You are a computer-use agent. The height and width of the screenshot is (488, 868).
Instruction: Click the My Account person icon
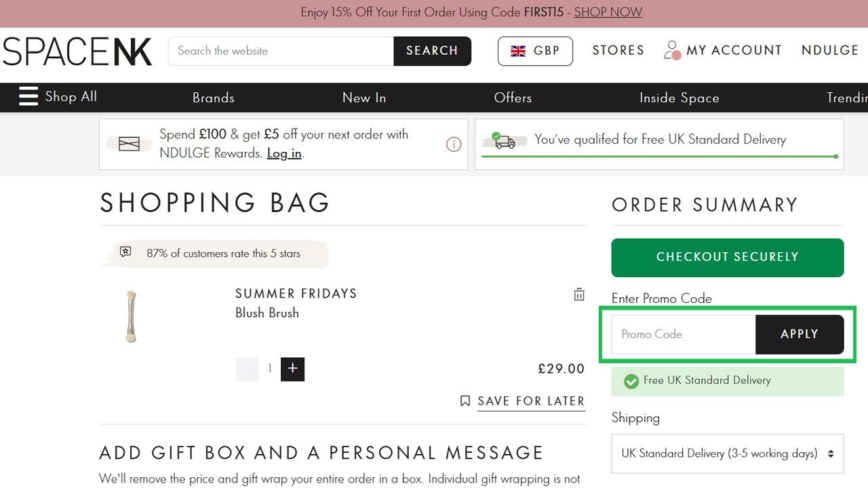pos(672,50)
